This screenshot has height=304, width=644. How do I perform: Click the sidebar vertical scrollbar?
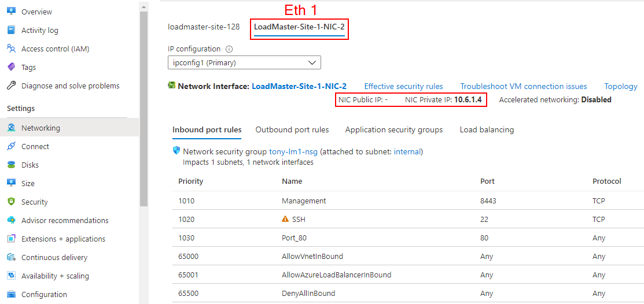[x=143, y=108]
